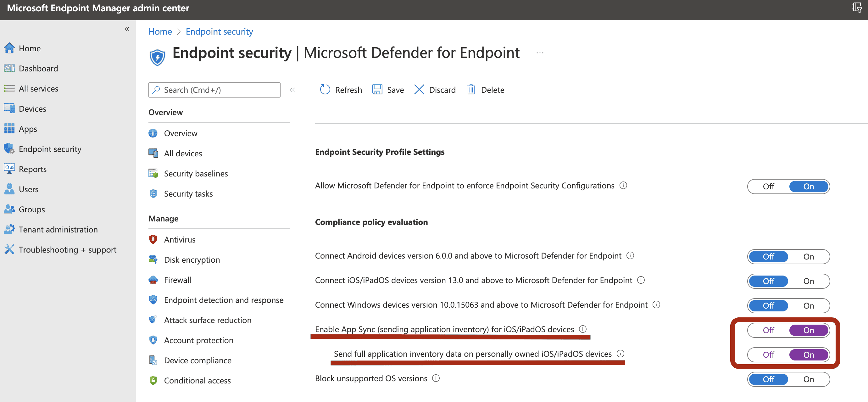Image resolution: width=868 pixels, height=402 pixels.
Task: Switch Block unsupported OS versions to On
Action: (x=808, y=379)
